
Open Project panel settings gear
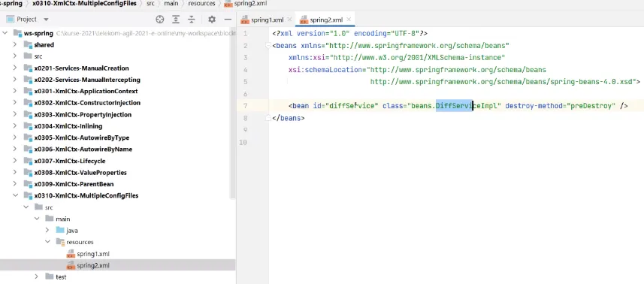click(x=211, y=20)
